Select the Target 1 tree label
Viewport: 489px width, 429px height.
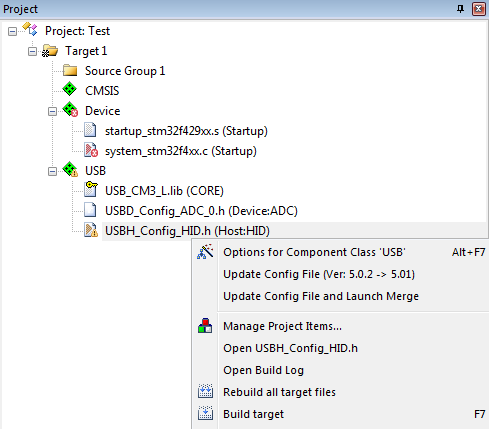(x=86, y=51)
